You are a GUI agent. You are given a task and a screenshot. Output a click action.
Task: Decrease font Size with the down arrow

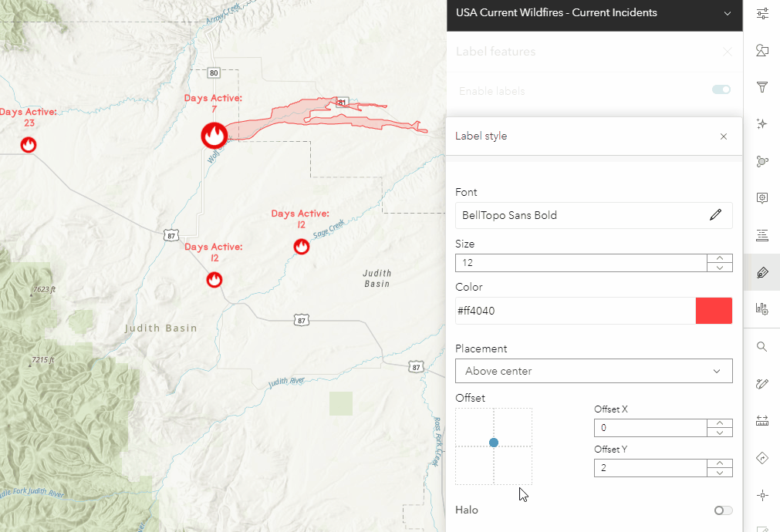point(719,268)
